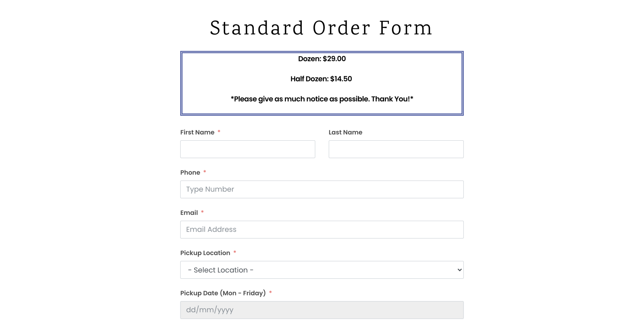Click the red asterisk beside First Name
Image resolution: width=644 pixels, height=327 pixels.
pos(219,131)
